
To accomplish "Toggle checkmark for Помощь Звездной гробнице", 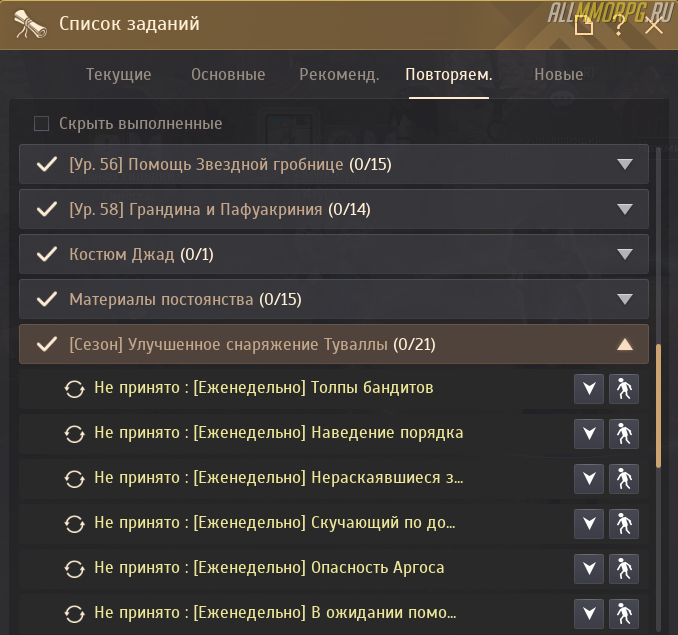I will (x=45, y=164).
